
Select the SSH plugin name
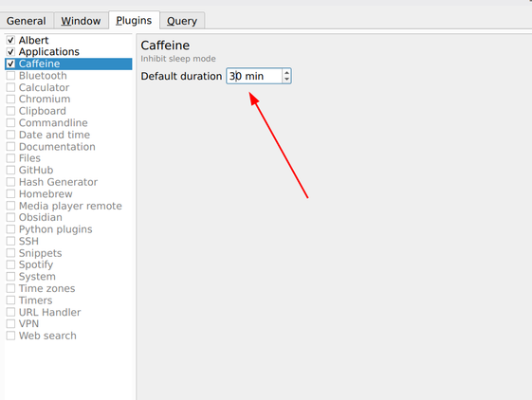(28, 241)
